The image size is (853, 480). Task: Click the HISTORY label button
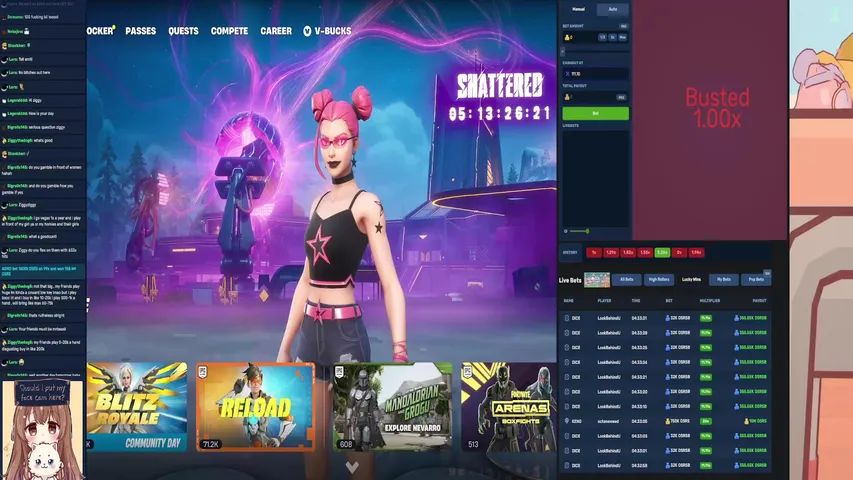coord(570,253)
